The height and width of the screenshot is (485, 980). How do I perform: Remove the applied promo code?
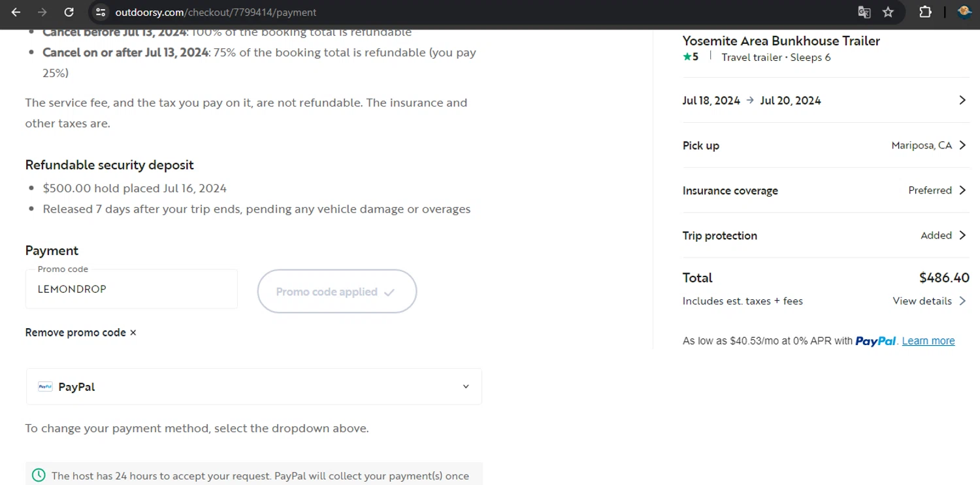click(81, 333)
